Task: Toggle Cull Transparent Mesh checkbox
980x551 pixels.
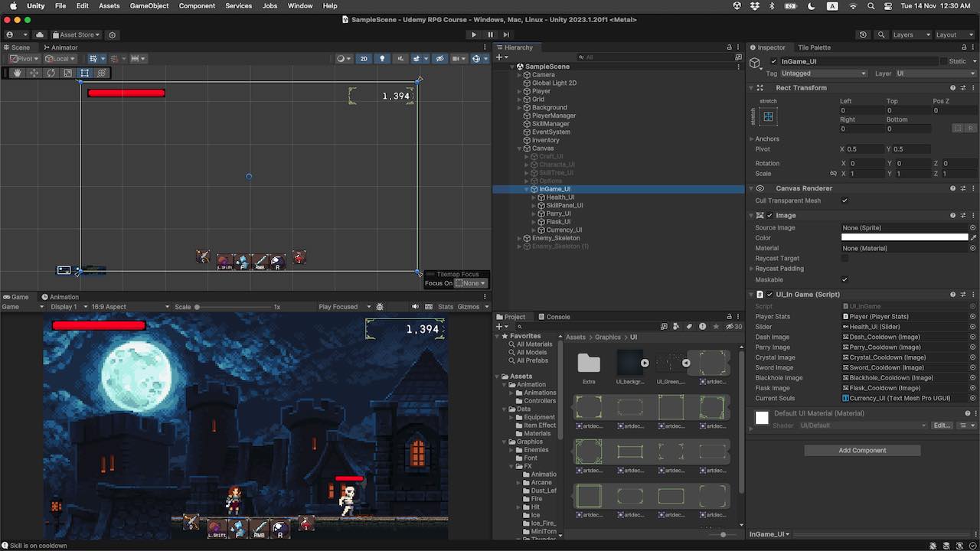Action: (x=844, y=201)
